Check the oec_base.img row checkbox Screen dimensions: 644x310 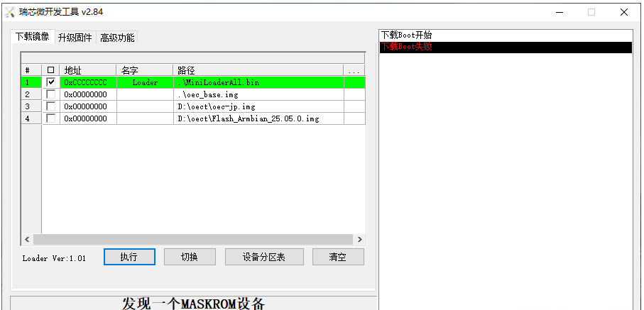click(51, 94)
